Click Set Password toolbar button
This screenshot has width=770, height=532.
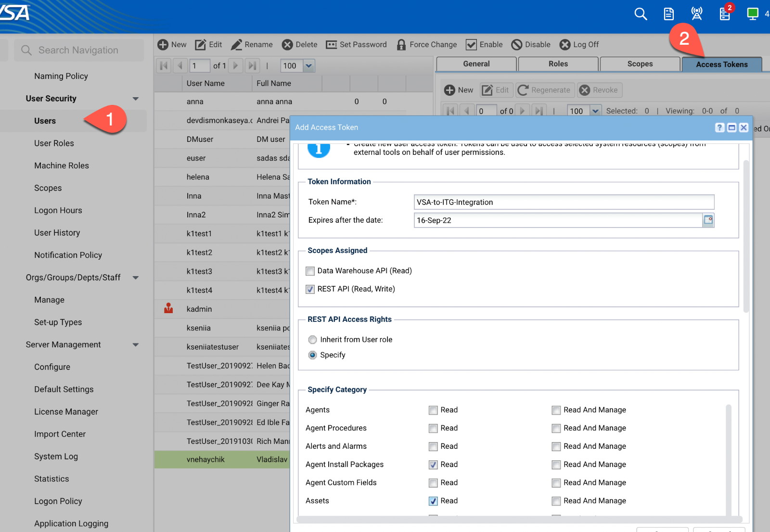point(356,45)
